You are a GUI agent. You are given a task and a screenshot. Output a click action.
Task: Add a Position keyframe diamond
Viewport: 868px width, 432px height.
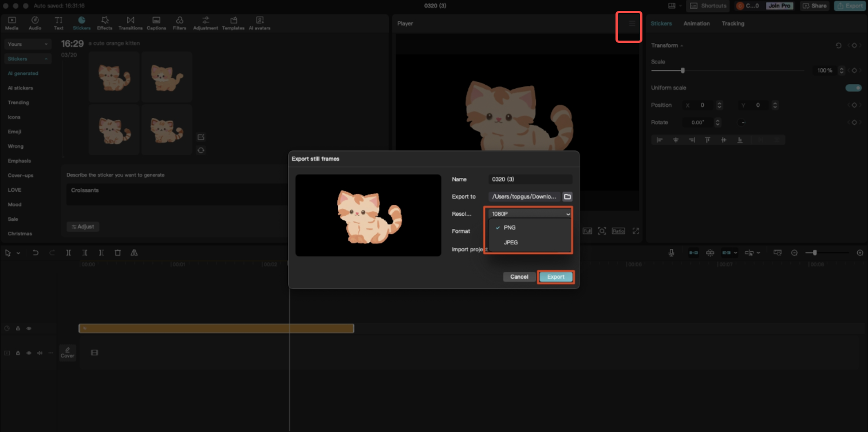click(x=854, y=105)
